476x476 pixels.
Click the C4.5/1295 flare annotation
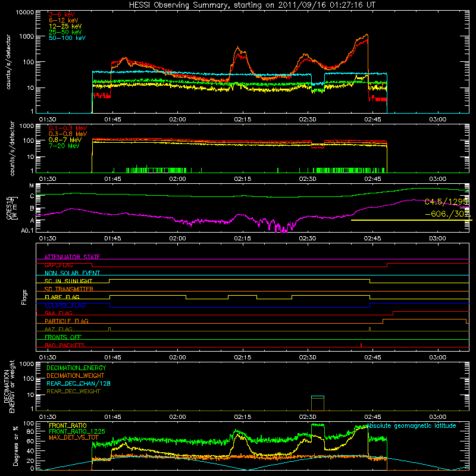click(446, 202)
